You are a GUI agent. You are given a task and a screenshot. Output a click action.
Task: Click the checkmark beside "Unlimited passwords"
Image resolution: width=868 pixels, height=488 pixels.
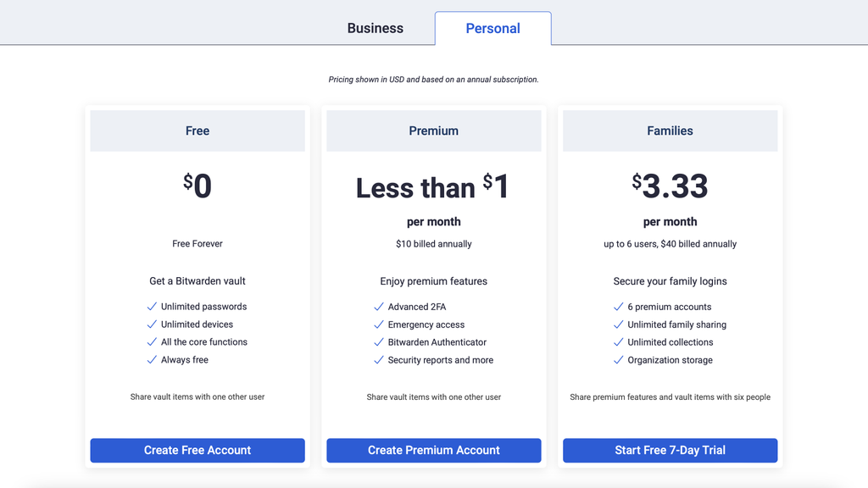tap(153, 307)
